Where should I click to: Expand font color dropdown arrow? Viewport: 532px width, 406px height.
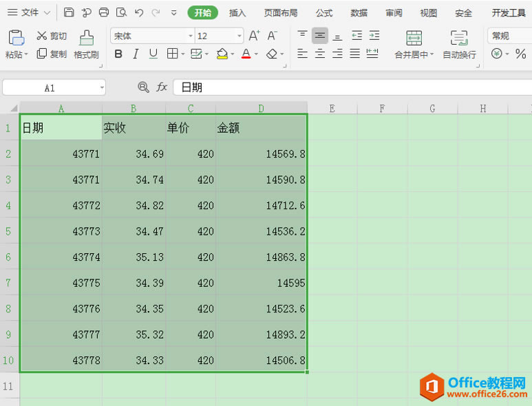tap(256, 54)
